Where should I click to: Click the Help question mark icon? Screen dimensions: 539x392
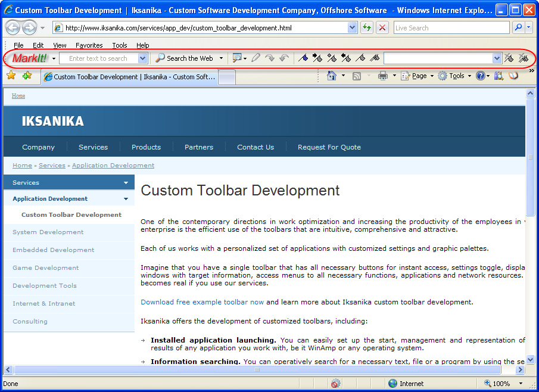pyautogui.click(x=480, y=76)
